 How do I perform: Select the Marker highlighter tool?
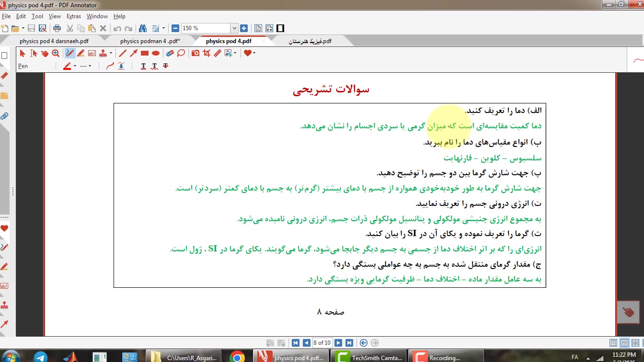tap(81, 53)
